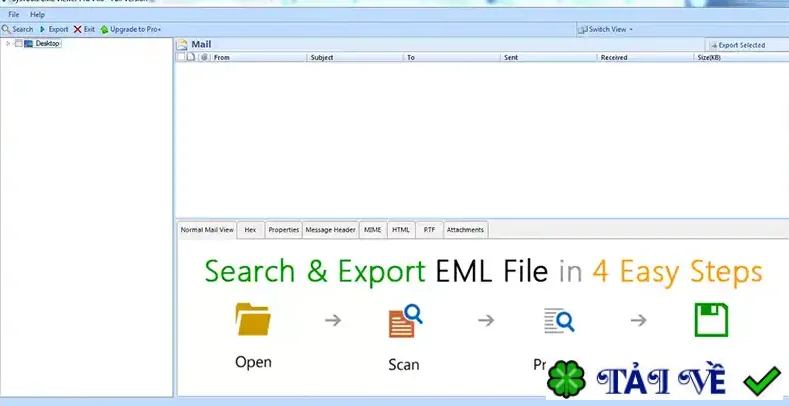The image size is (789, 406).
Task: Open the Switch View dropdown
Action: click(x=605, y=29)
